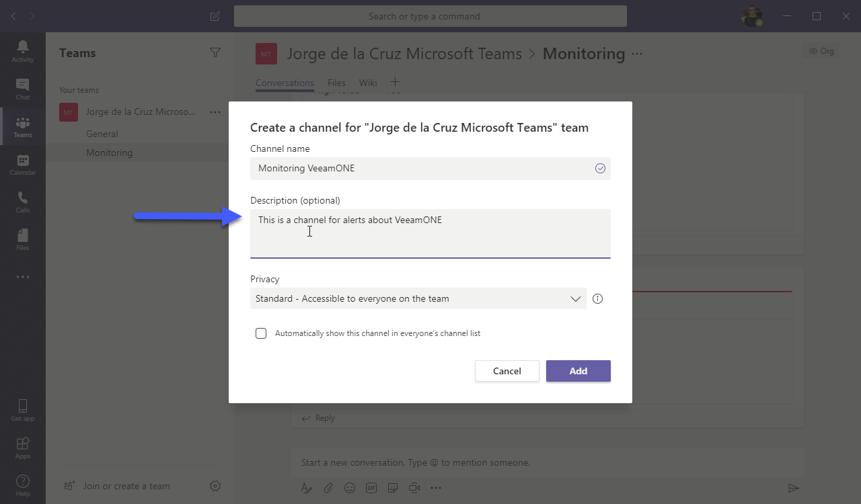Open the Apps store
861x504 pixels.
23,448
